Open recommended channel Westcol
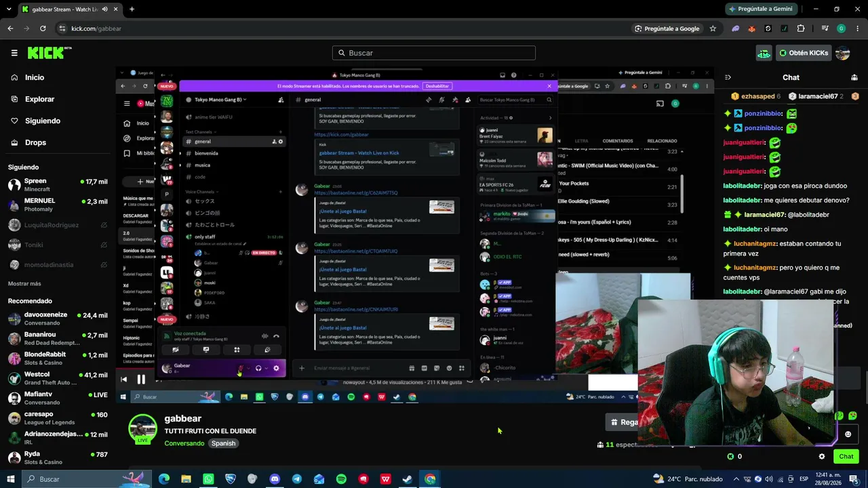Screen dimensions: 868x488 58,378
